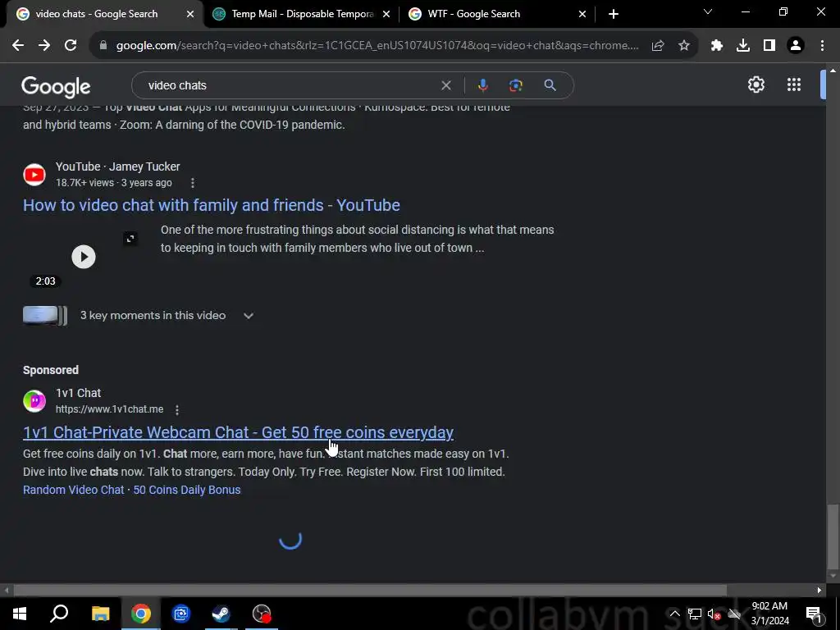Click the YouTube · Jamey Tucker source text
This screenshot has width=840, height=630.
(118, 167)
